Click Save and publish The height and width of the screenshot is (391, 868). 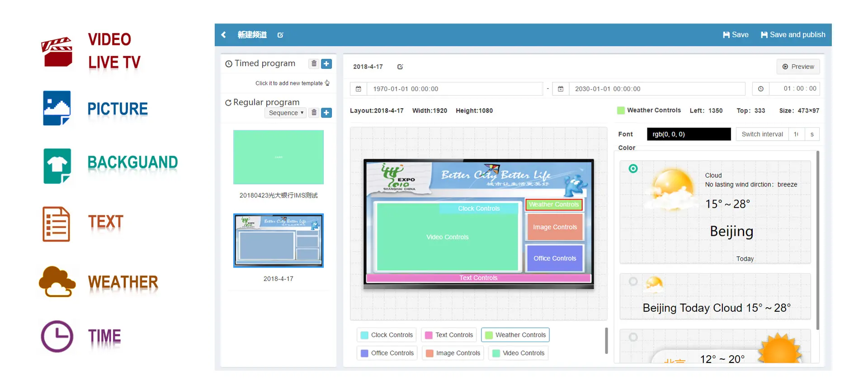(x=793, y=35)
